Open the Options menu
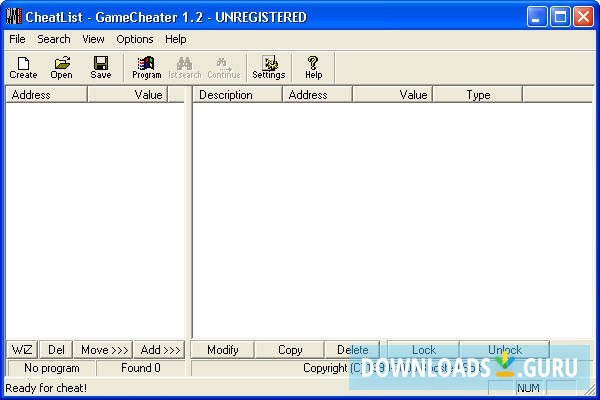 click(x=135, y=39)
